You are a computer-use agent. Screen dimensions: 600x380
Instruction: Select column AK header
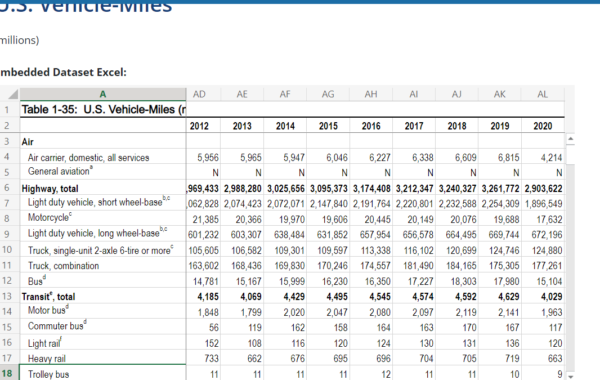point(499,94)
